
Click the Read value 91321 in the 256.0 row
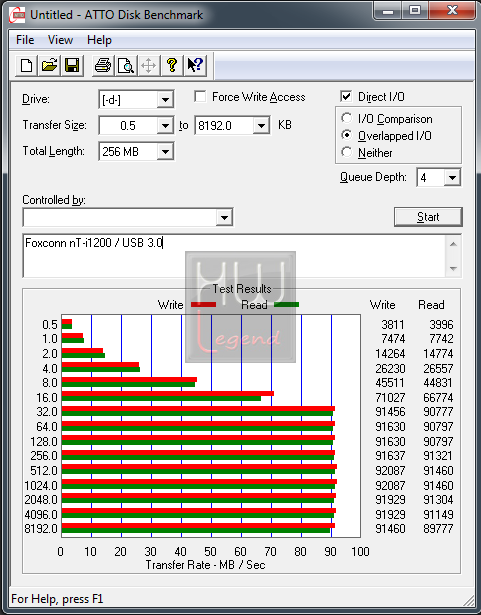(x=438, y=456)
